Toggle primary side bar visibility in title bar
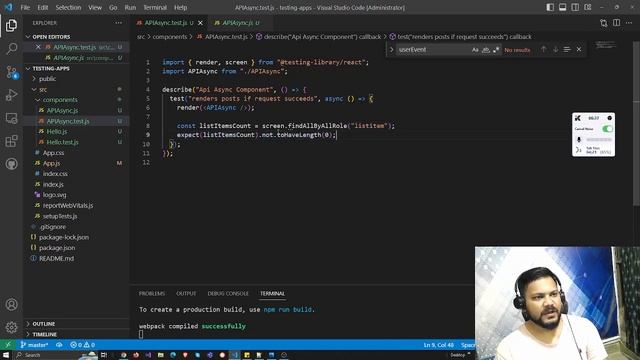 (x=550, y=7)
